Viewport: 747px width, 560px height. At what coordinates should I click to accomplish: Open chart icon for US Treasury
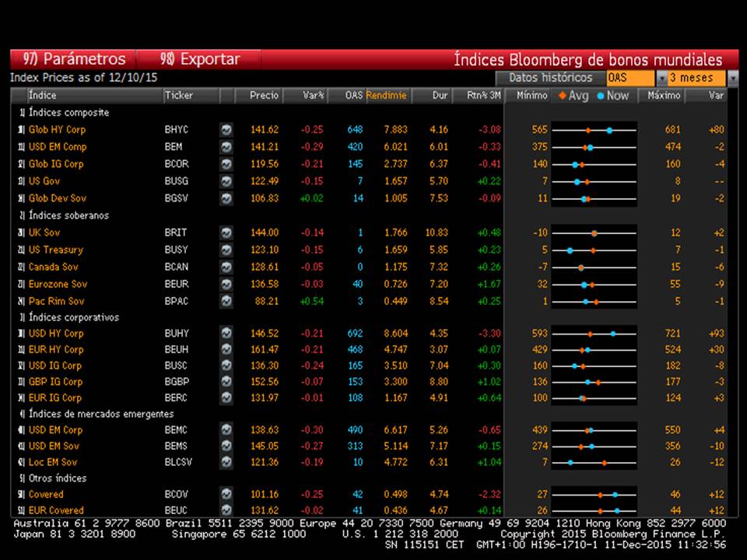tap(226, 250)
